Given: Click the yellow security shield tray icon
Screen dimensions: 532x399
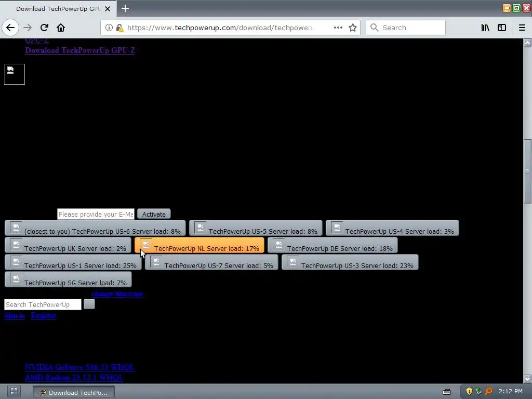Looking at the screenshot, I should [469, 391].
